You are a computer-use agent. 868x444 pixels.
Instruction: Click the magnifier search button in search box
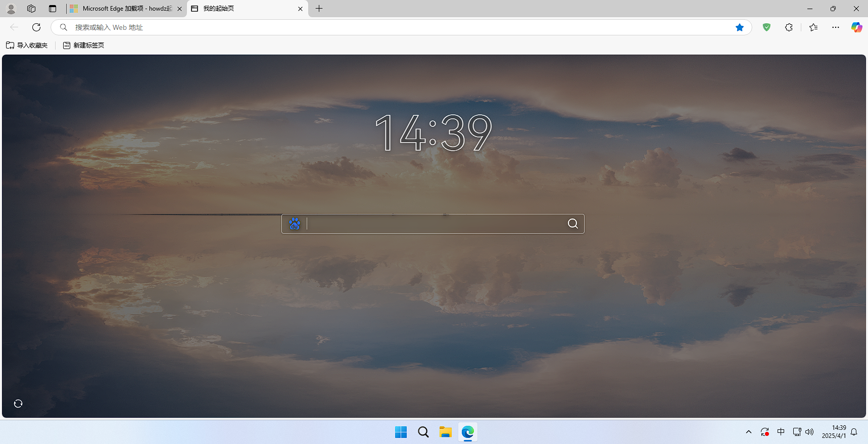(572, 224)
